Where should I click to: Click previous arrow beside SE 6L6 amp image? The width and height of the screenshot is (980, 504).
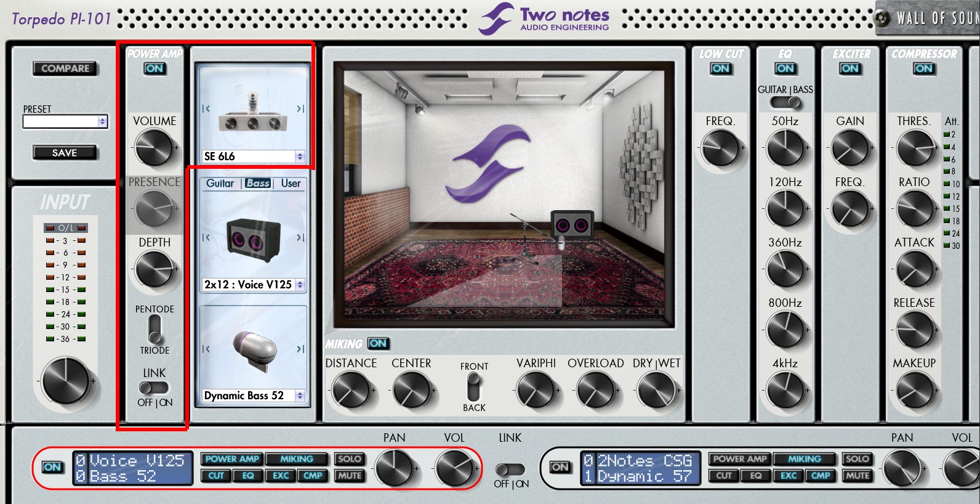(x=206, y=109)
